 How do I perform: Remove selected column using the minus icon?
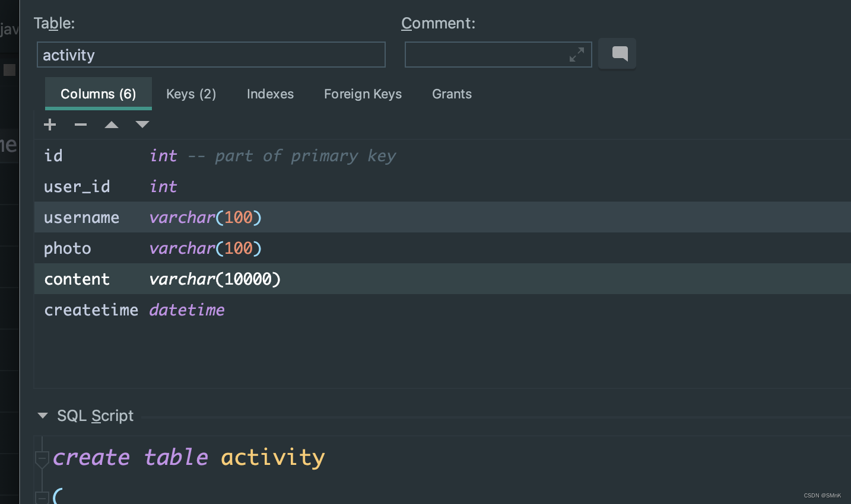click(81, 125)
